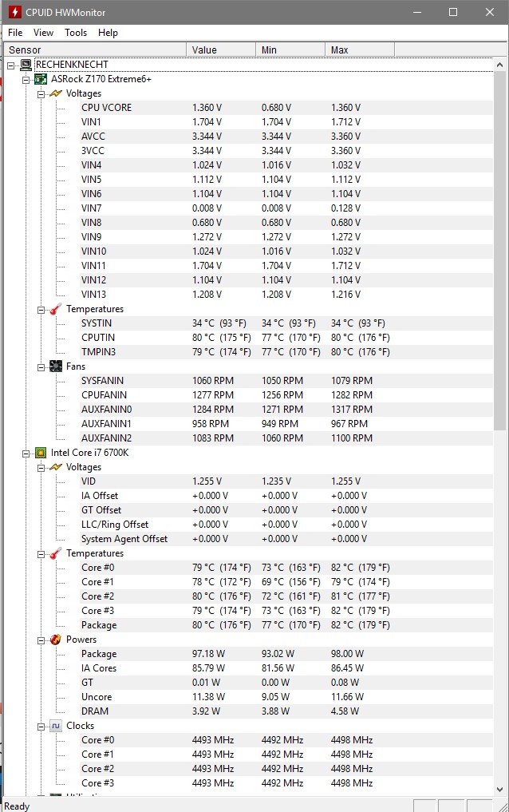The image size is (509, 812).
Task: Open the Help menu
Action: (108, 33)
